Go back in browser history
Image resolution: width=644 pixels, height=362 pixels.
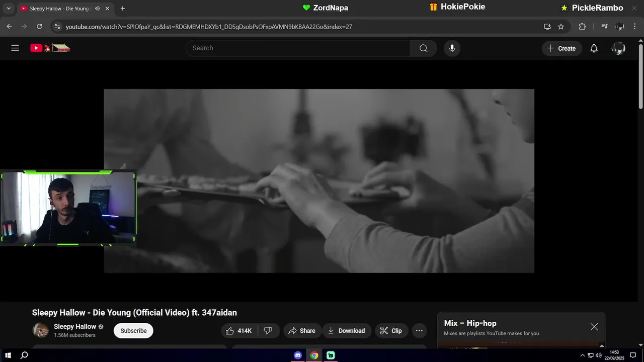[x=9, y=27]
